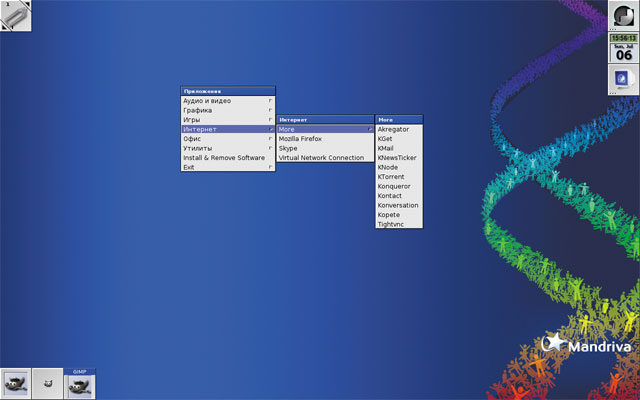Image resolution: width=640 pixels, height=400 pixels.
Task: Start Konversation from More menu
Action: [399, 205]
